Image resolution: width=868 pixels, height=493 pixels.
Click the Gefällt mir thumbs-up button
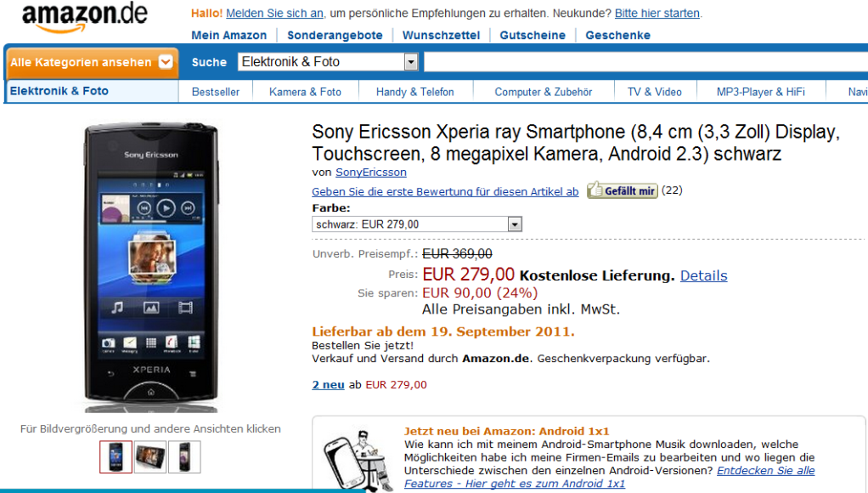[623, 190]
